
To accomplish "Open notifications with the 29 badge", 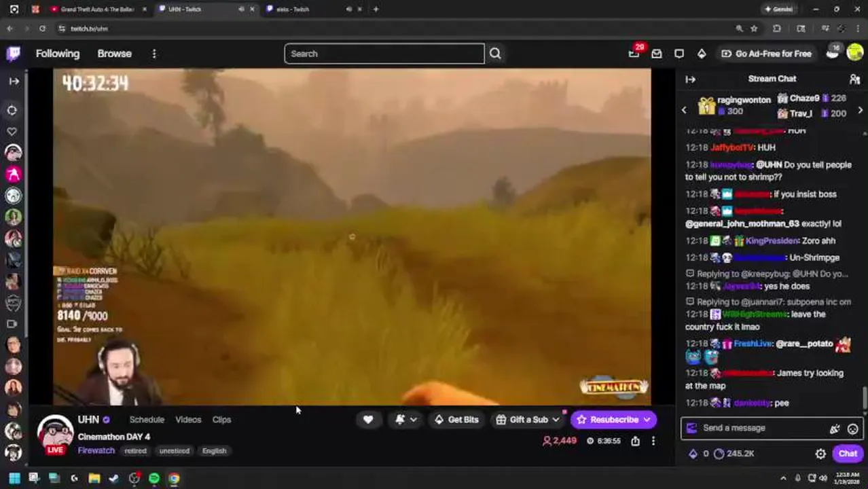I will pyautogui.click(x=634, y=53).
